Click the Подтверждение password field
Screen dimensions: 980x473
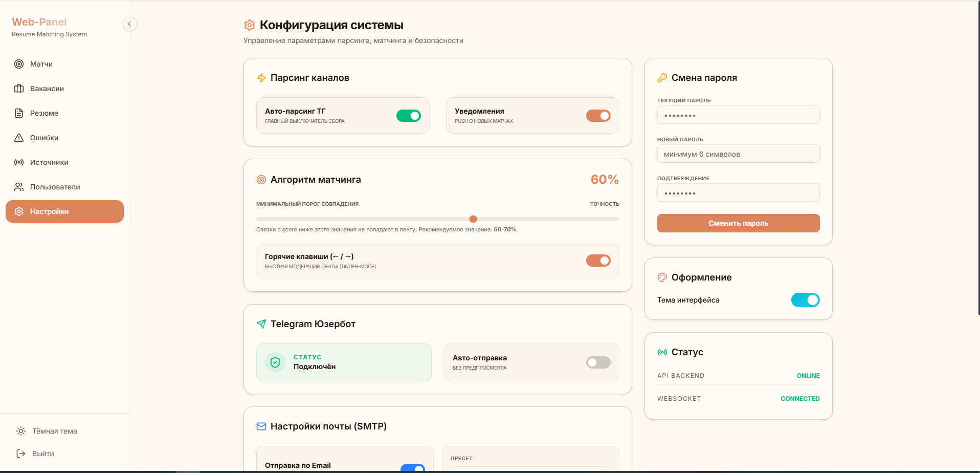(x=739, y=192)
